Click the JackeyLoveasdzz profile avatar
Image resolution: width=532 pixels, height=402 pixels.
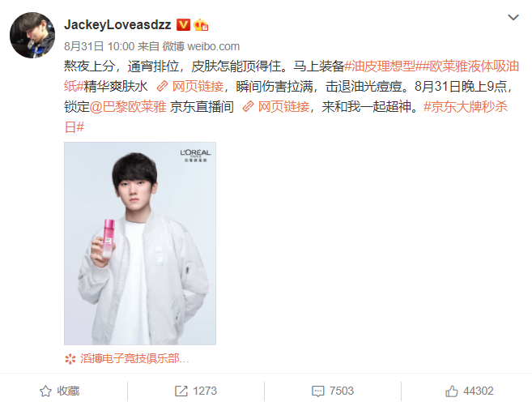pyautogui.click(x=32, y=35)
